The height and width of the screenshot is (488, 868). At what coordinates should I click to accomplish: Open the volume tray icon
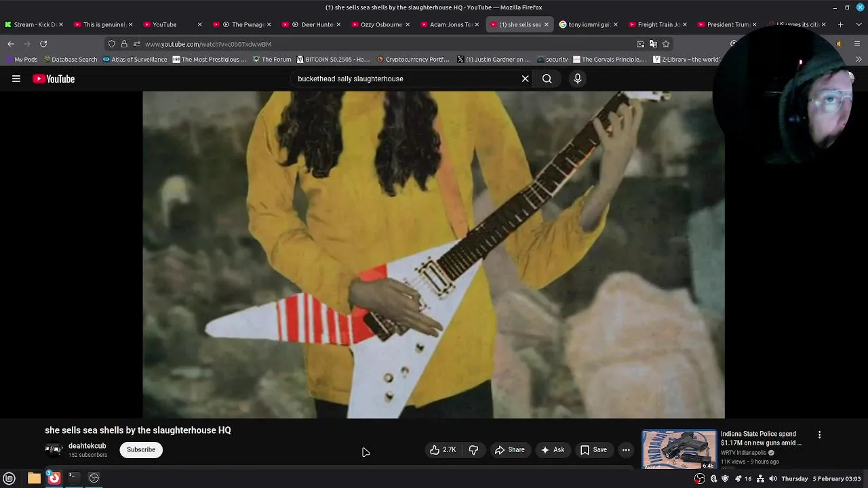(773, 479)
